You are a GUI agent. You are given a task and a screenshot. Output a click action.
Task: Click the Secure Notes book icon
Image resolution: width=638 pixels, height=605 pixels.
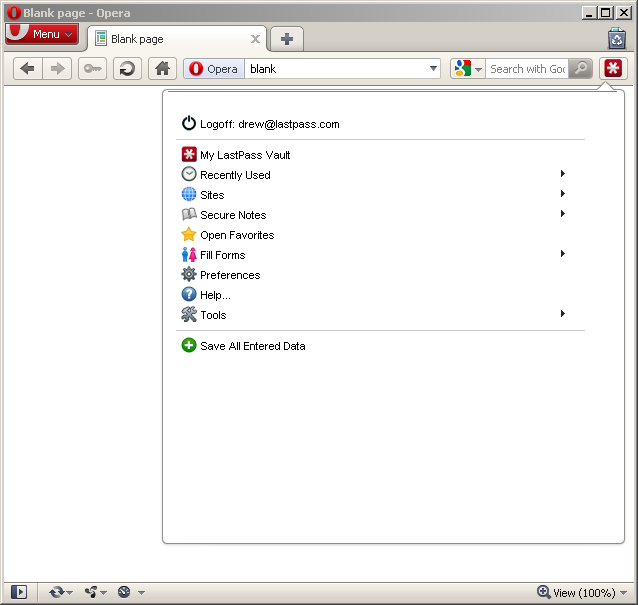point(189,214)
